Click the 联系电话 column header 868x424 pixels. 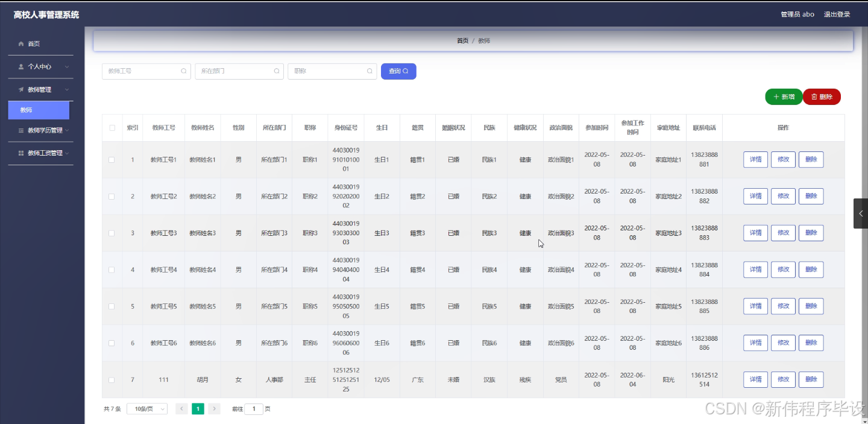pos(704,128)
